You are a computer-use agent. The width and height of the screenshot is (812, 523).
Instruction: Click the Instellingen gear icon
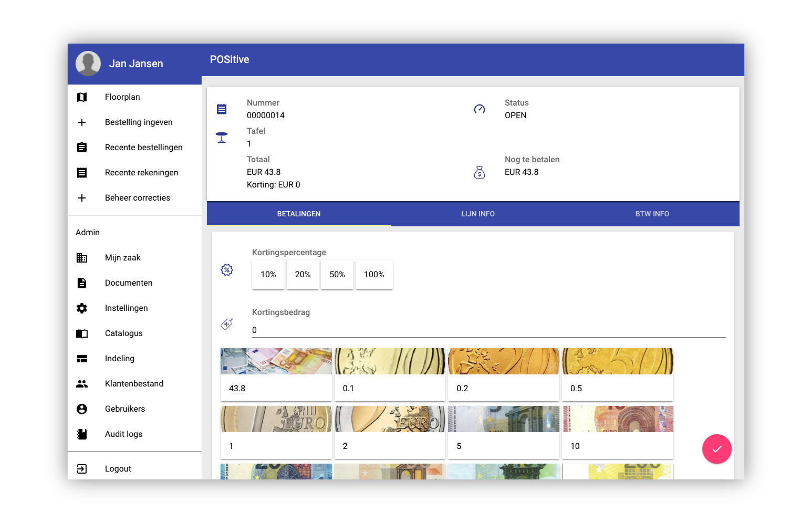tap(82, 308)
